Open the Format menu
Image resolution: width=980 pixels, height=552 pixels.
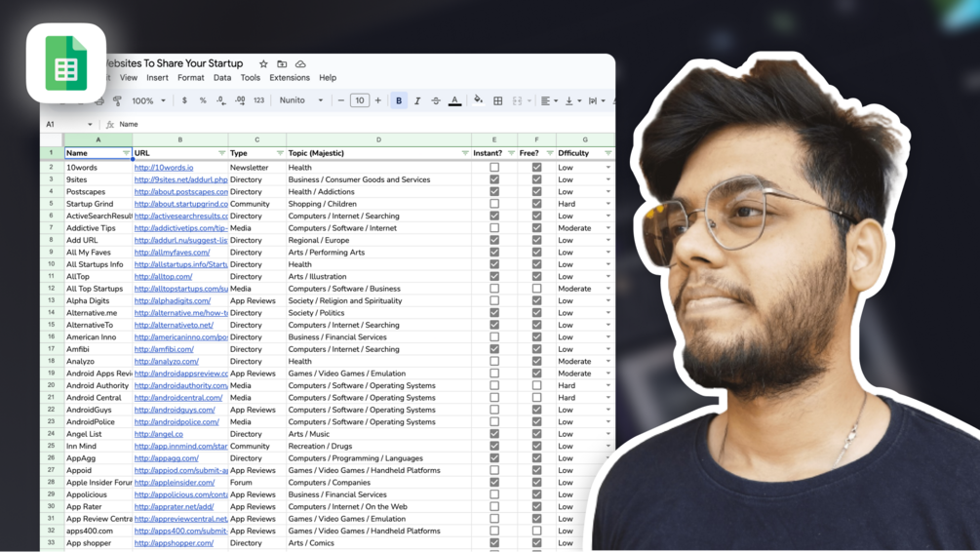coord(190,77)
